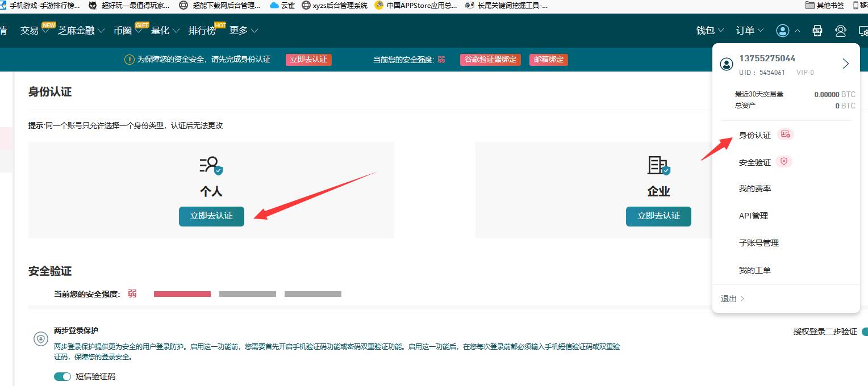Click the ID card badge beside 身份认证
The height and width of the screenshot is (386, 868).
coord(785,134)
